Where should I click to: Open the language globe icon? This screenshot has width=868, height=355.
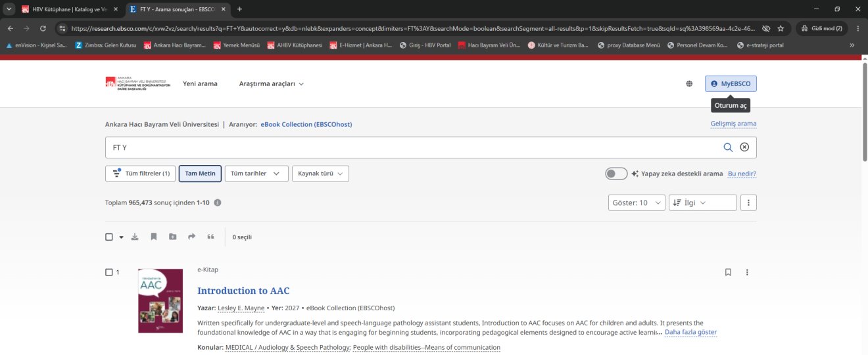pyautogui.click(x=689, y=83)
